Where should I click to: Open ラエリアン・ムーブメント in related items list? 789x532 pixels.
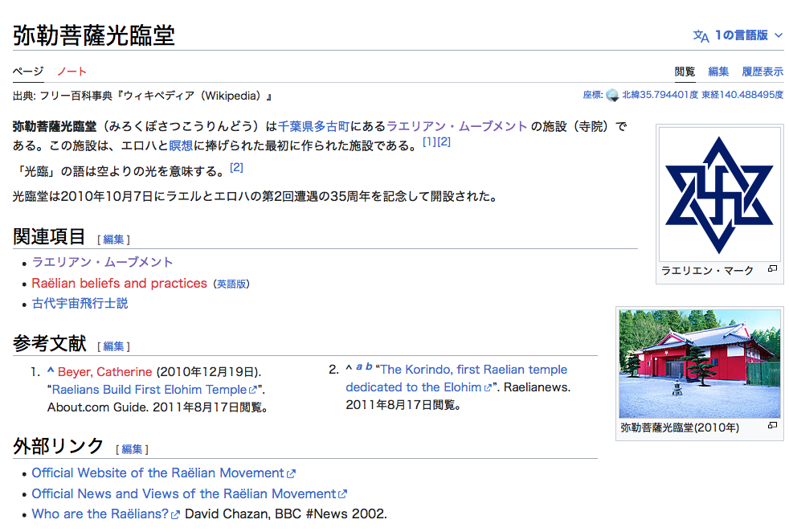(x=102, y=262)
